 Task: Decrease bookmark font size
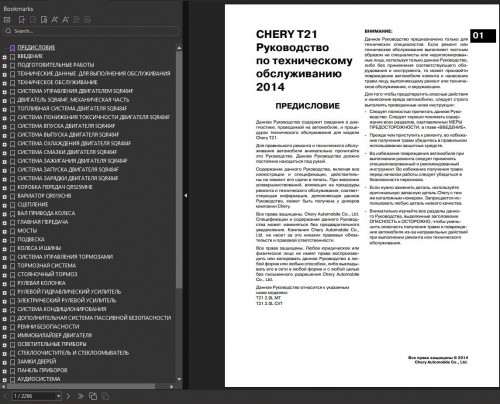point(66,20)
